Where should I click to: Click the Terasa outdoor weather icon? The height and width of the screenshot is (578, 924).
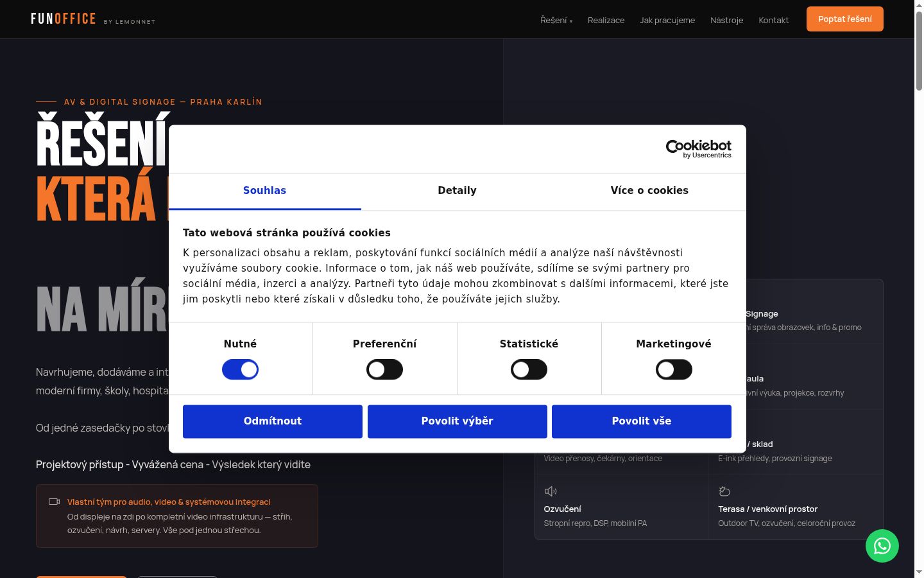[724, 491]
